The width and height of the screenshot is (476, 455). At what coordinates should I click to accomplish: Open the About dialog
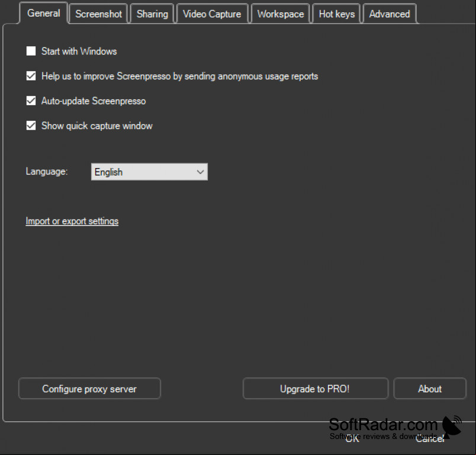(430, 389)
